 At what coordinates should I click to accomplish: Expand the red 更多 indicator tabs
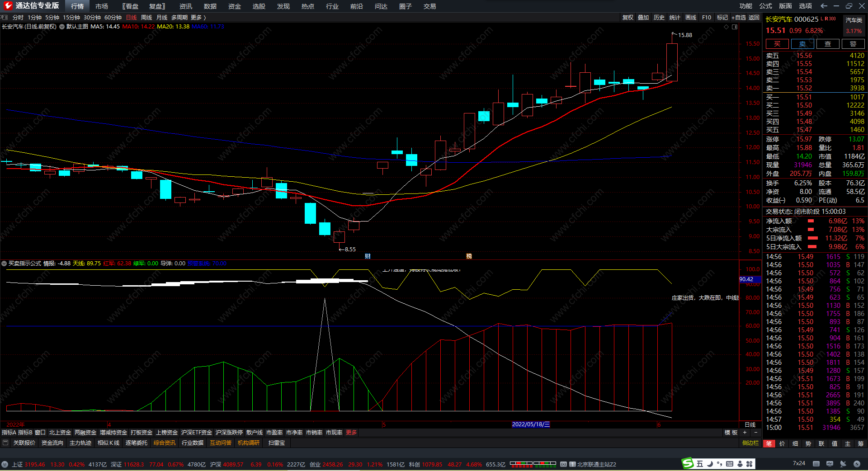[351, 433]
